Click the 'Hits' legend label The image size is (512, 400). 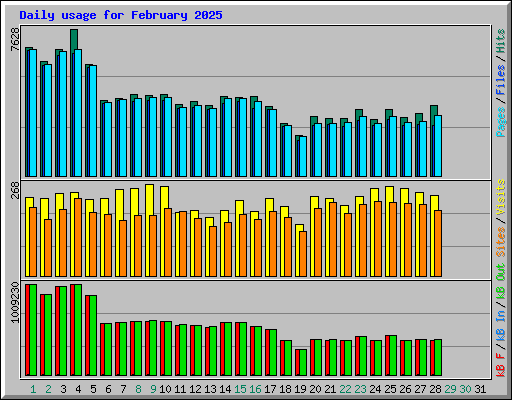[501, 41]
